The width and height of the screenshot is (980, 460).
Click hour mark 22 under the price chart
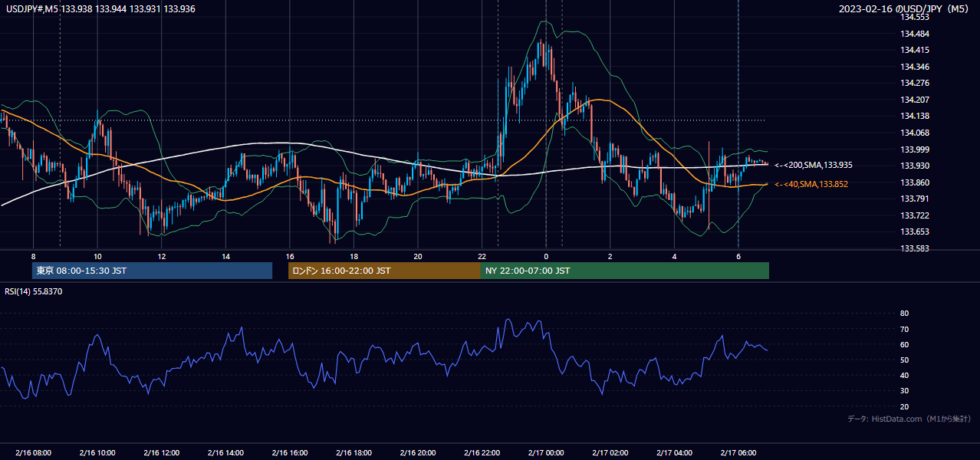pos(482,256)
